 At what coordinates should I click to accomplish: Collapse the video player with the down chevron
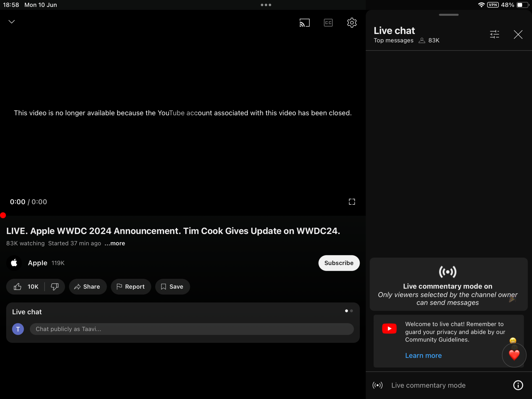click(12, 22)
